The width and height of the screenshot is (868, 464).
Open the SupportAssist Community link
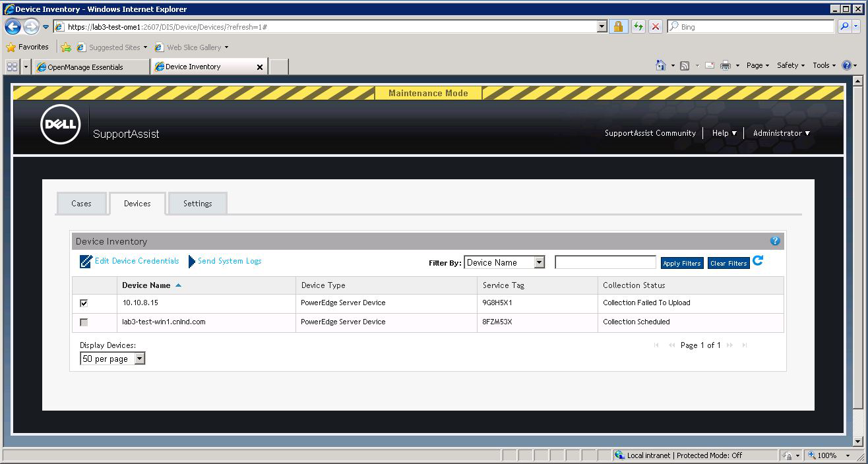pyautogui.click(x=650, y=133)
